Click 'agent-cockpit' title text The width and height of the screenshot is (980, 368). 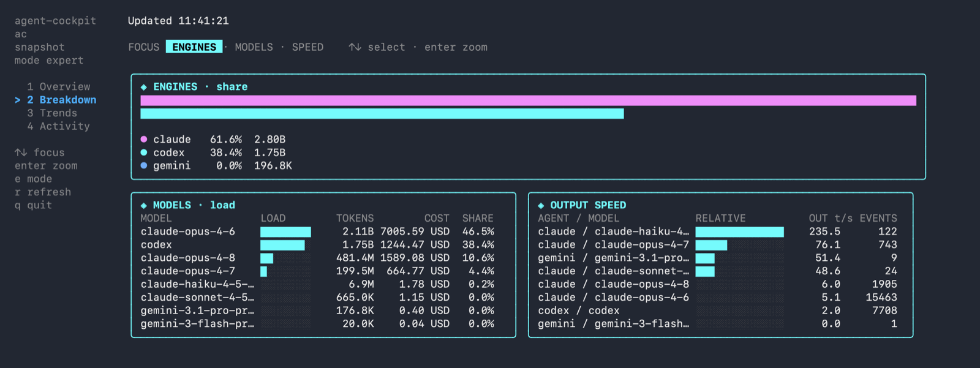click(x=56, y=21)
